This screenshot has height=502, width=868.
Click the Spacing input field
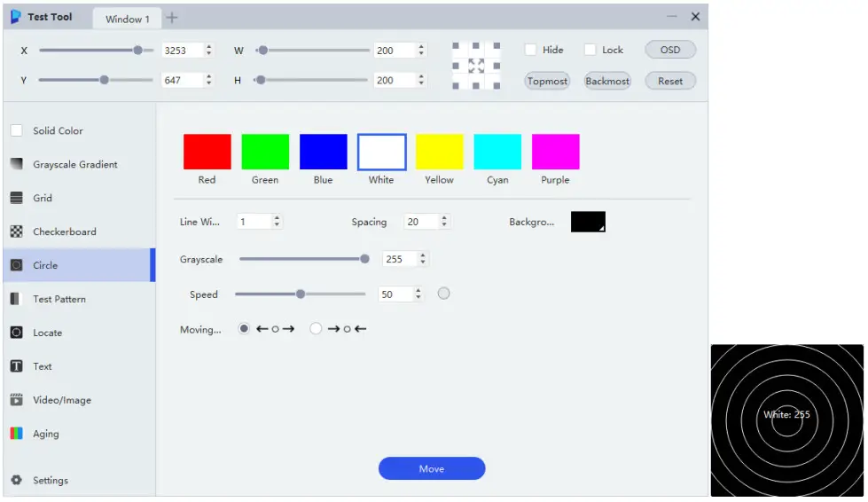coord(421,222)
